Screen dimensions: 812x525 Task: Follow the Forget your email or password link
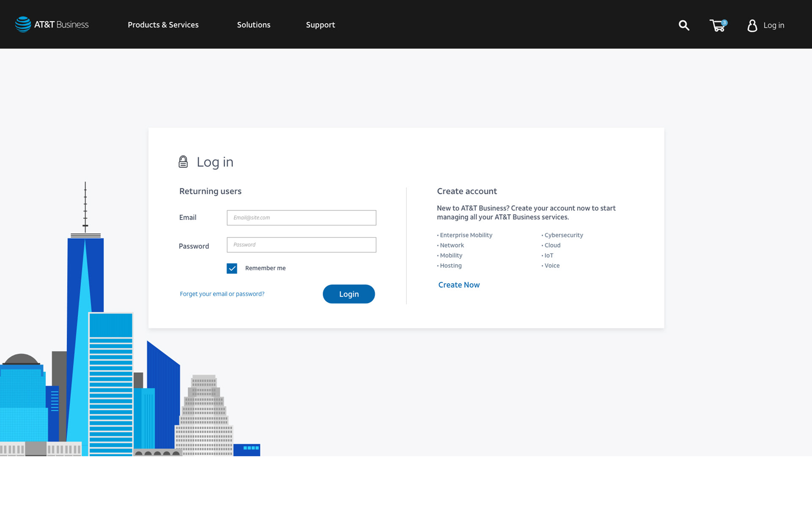coord(222,294)
